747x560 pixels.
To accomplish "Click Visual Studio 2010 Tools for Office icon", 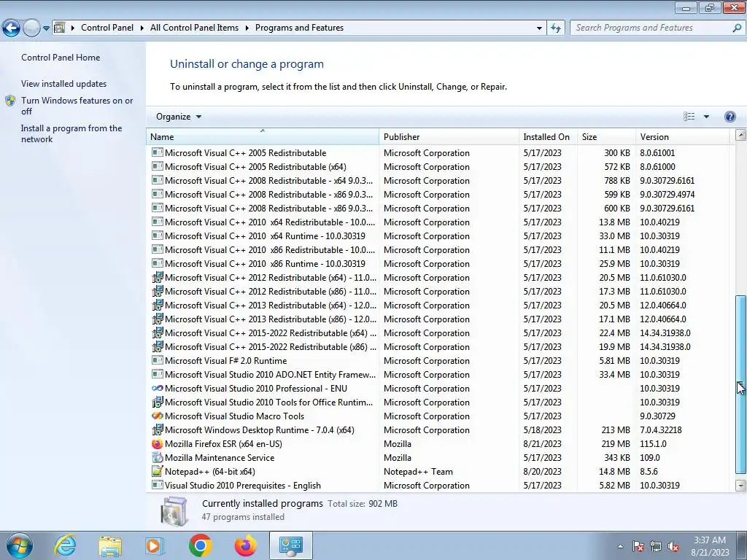I will pyautogui.click(x=158, y=402).
